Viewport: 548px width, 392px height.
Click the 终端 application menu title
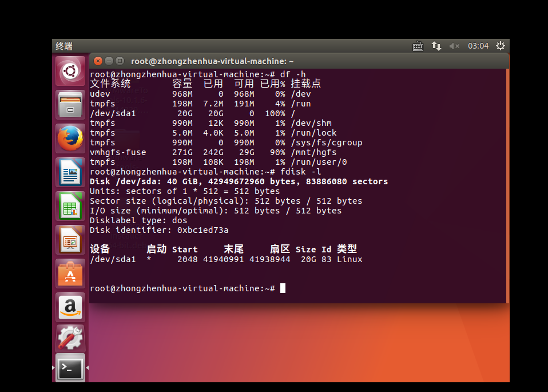64,46
